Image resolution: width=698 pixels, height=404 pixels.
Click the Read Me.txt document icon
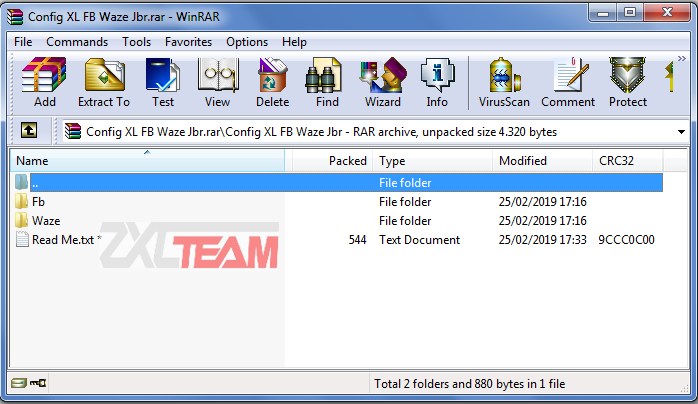pyautogui.click(x=22, y=239)
